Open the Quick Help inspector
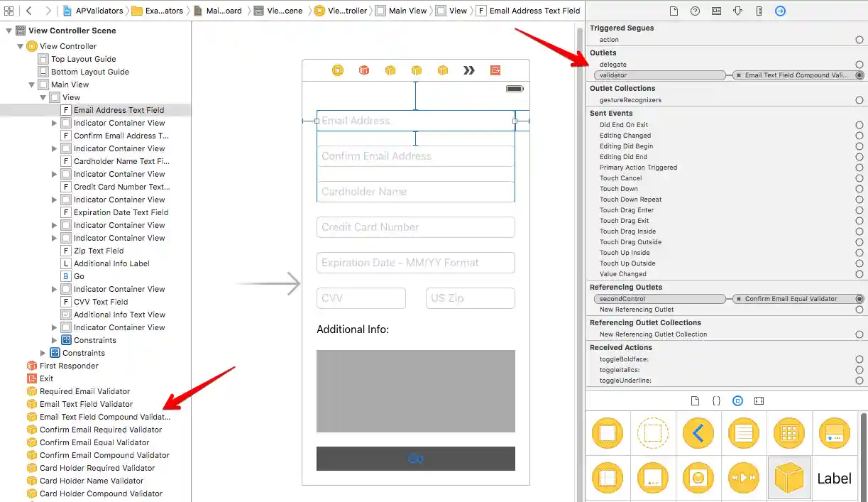Screen dimensions: 868x502 (696, 11)
